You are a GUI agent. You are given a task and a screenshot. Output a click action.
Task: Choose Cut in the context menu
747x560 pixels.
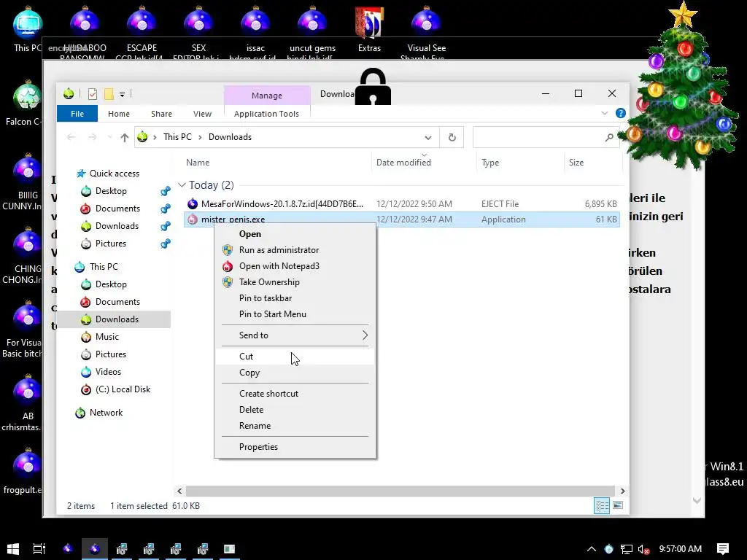click(x=295, y=356)
